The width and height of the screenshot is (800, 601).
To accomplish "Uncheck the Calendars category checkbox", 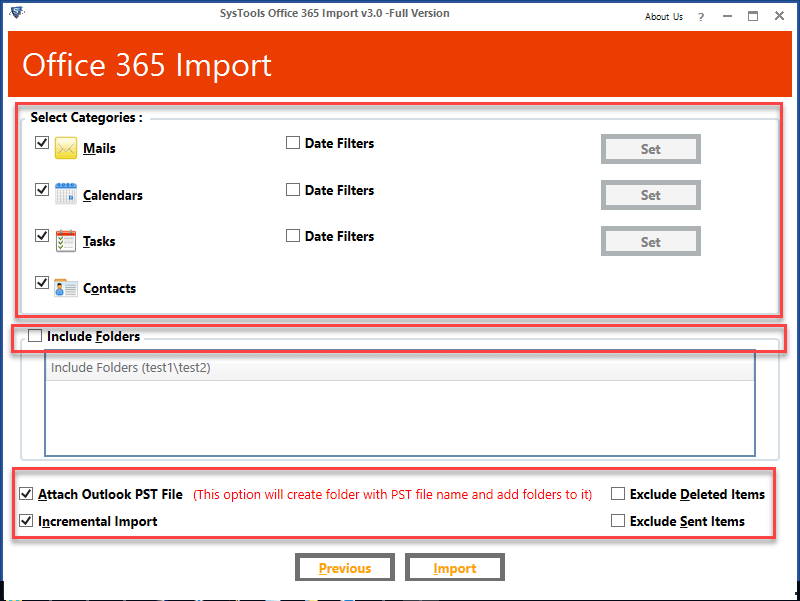I will (42, 189).
